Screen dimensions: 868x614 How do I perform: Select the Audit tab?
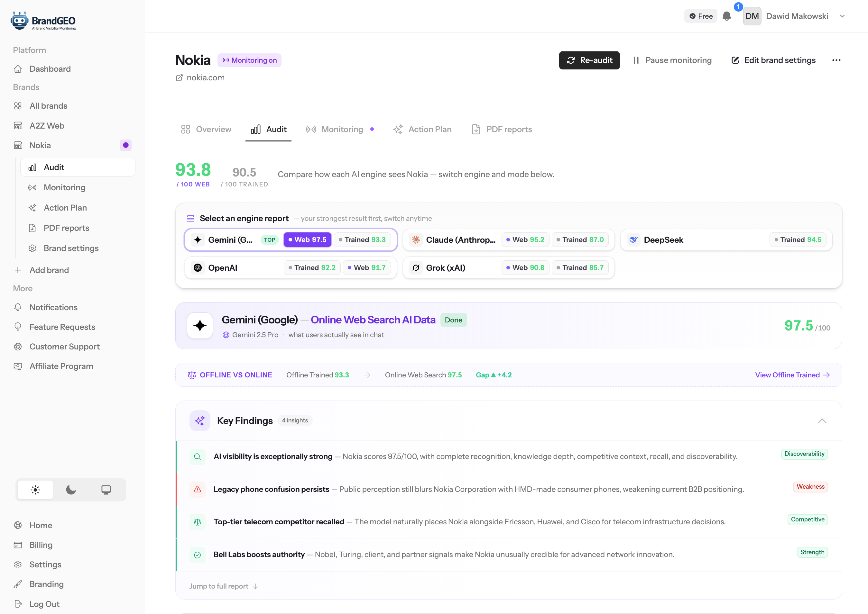coord(269,129)
